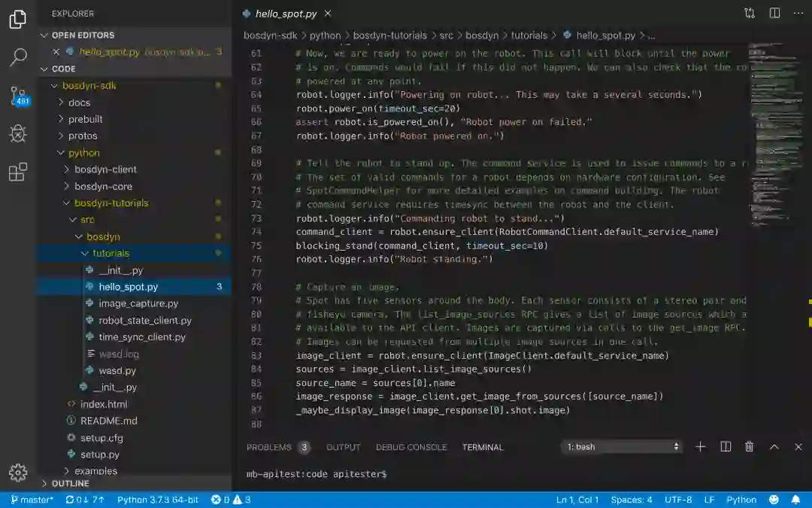Screen dimensions: 812x508
Task: Click the master branch indicator
Action: coord(32,500)
